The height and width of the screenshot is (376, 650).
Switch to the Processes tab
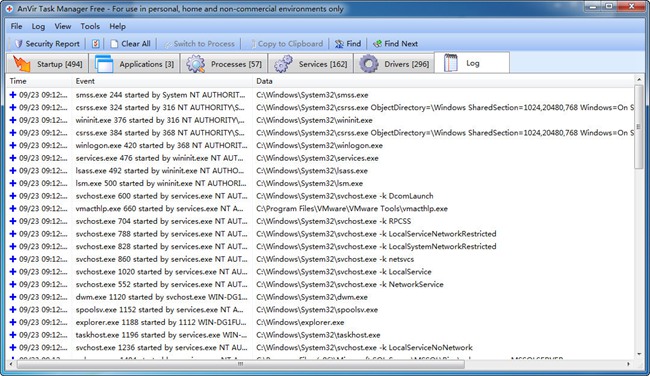pos(224,64)
